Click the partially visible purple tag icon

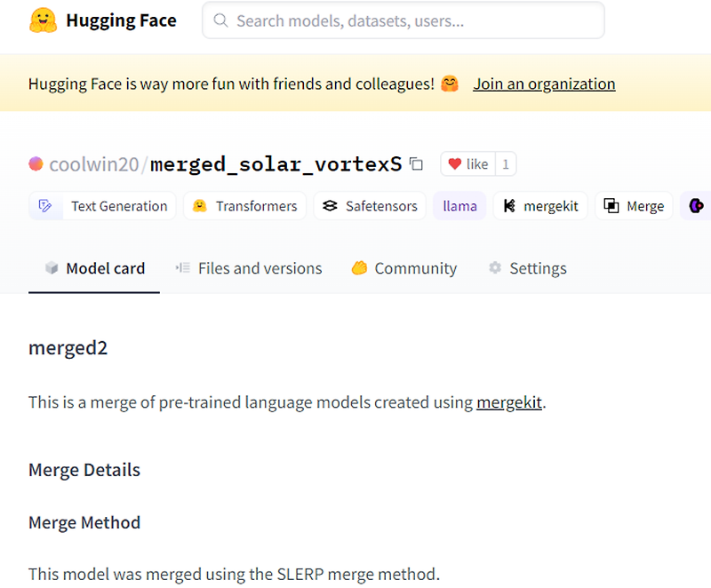(x=697, y=206)
